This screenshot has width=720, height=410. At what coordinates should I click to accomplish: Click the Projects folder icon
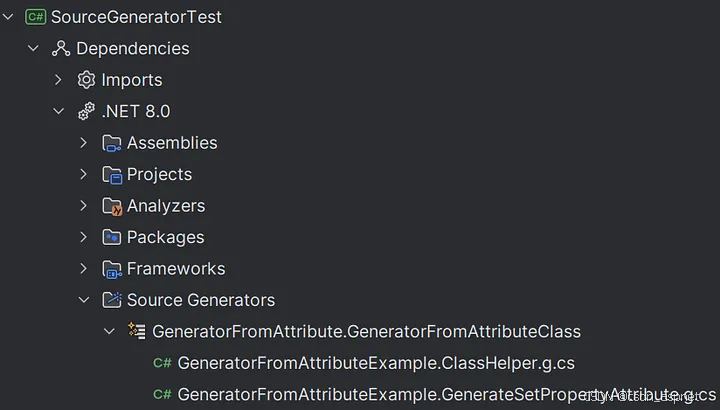112,174
